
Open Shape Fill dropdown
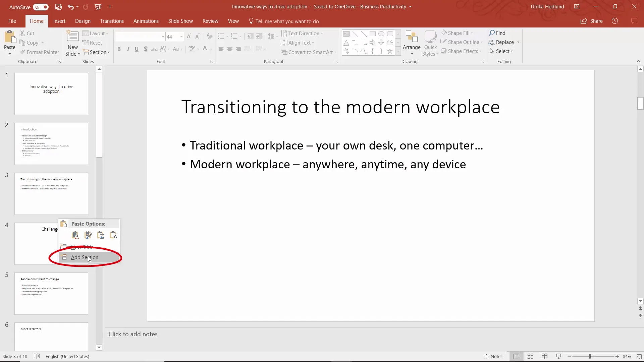(x=458, y=33)
